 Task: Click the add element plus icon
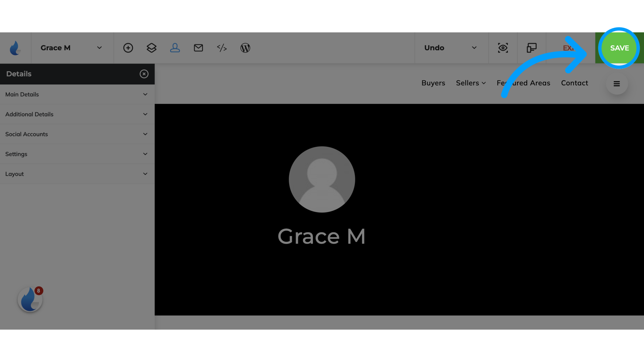(128, 48)
